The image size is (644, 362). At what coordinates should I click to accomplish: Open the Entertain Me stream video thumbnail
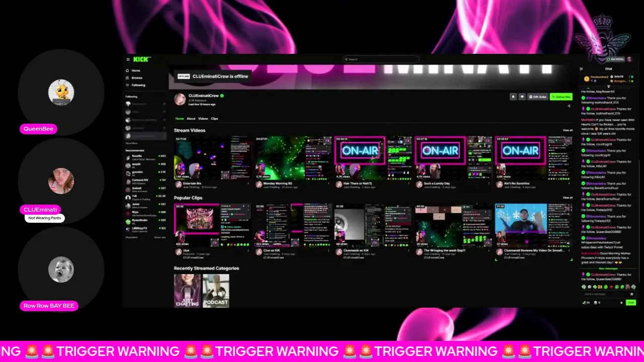[x=212, y=157]
